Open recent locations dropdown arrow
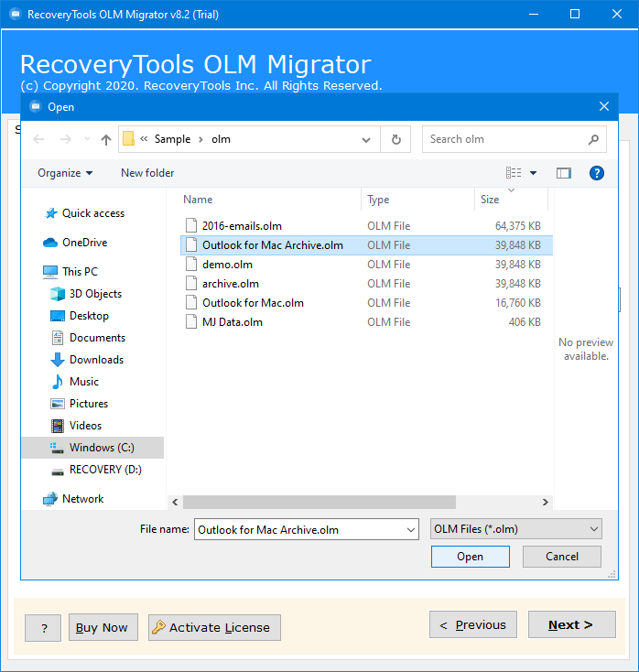This screenshot has width=639, height=672. coord(87,139)
